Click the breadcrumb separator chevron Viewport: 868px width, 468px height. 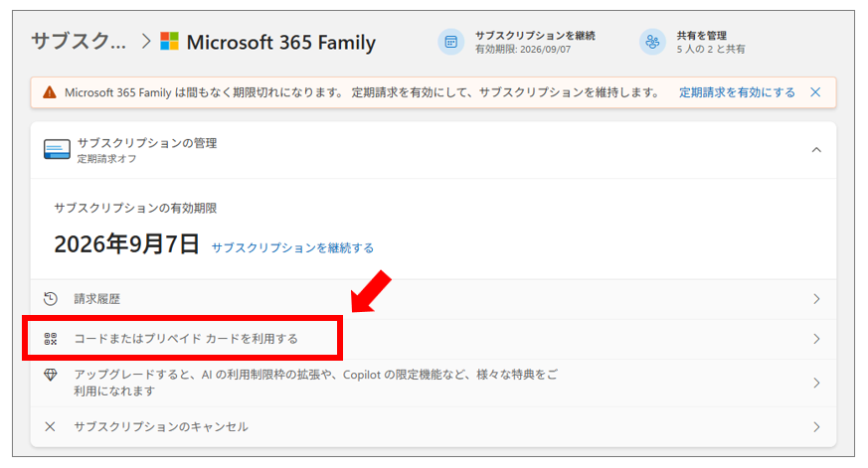[145, 42]
